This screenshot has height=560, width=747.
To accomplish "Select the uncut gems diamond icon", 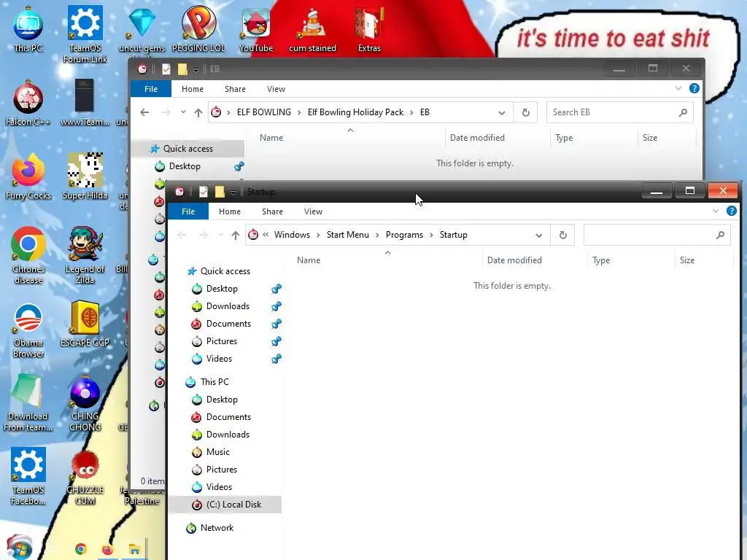I will 142,29.
